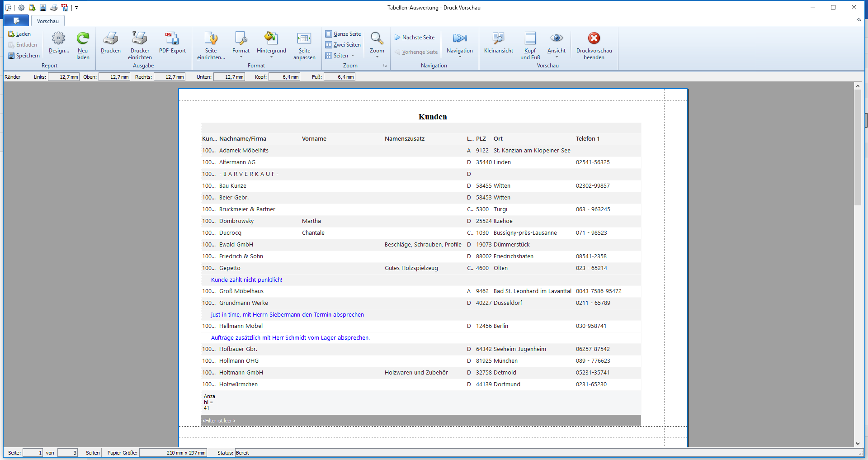Screen dimensions: 868x460
Task: Select Ganze Seite zoom option
Action: [x=343, y=34]
